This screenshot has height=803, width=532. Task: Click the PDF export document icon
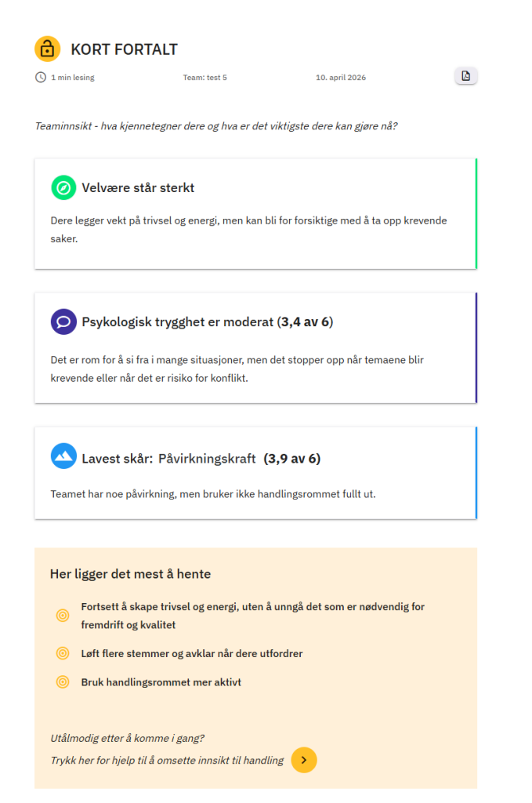pos(466,76)
